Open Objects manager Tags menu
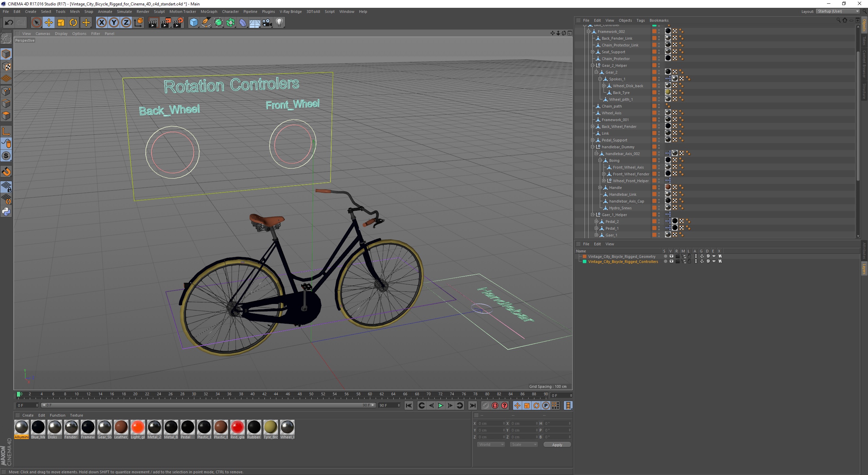The height and width of the screenshot is (475, 868). click(x=640, y=20)
